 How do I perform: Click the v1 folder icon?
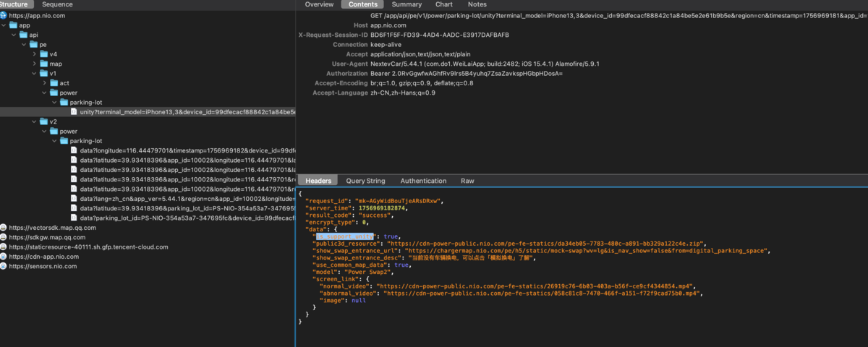44,73
